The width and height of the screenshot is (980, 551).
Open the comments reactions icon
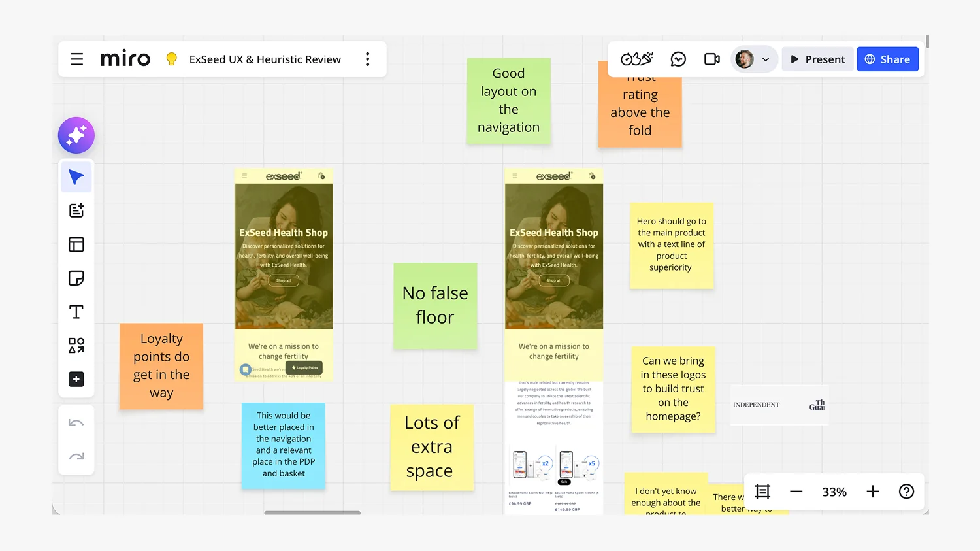pyautogui.click(x=679, y=59)
